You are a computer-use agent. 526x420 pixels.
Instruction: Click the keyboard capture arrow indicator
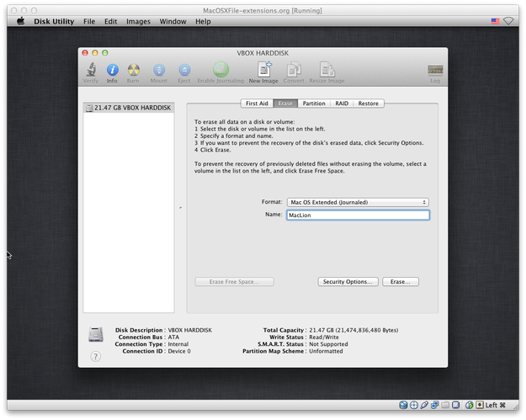[x=480, y=405]
